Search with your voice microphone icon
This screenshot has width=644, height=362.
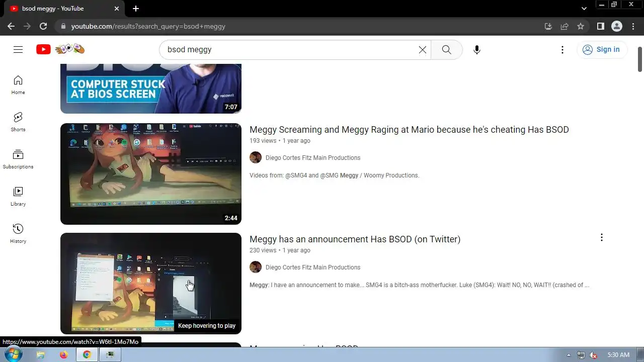pos(477,50)
